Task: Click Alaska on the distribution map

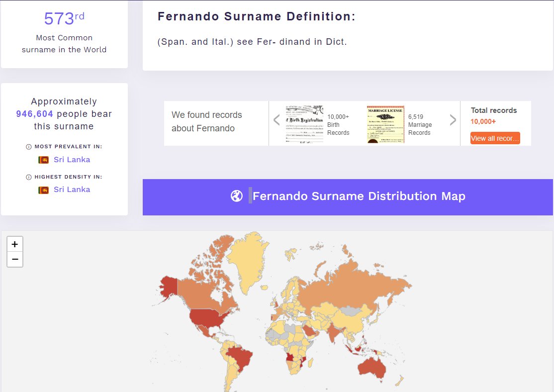Action: coord(169,287)
